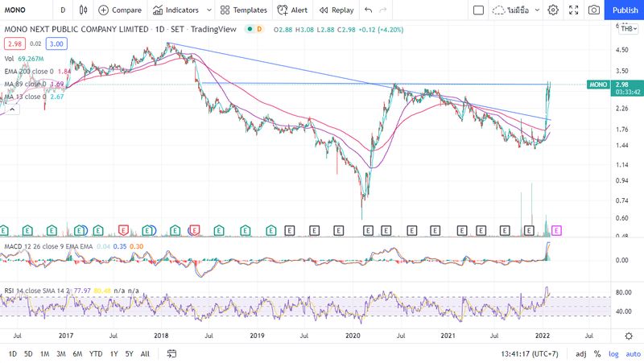The width and height of the screenshot is (644, 363).
Task: Click the red 2.98 sell price box
Action: 14,44
